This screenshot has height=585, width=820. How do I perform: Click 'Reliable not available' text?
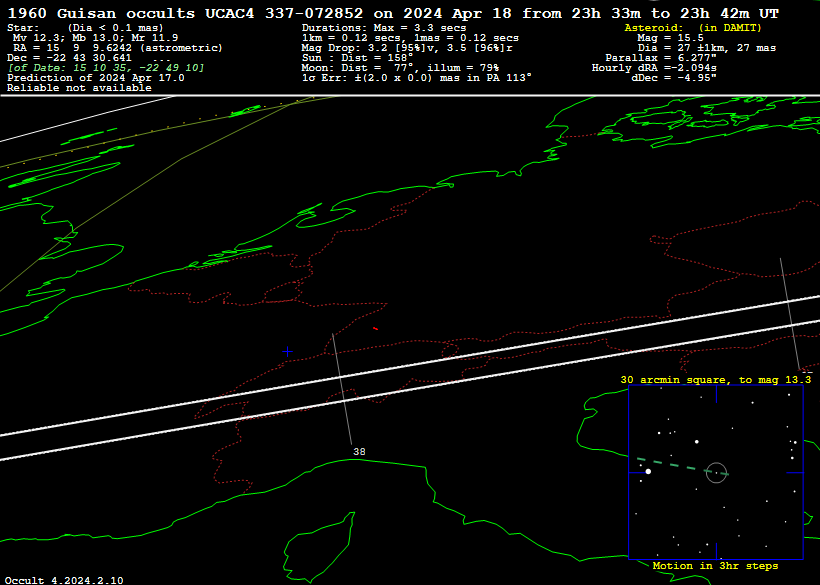coord(79,88)
